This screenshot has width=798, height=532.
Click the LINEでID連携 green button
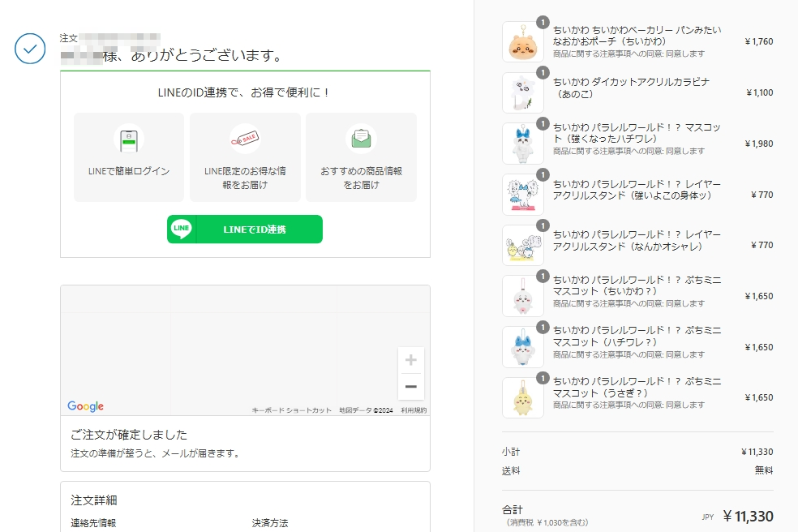click(x=245, y=229)
